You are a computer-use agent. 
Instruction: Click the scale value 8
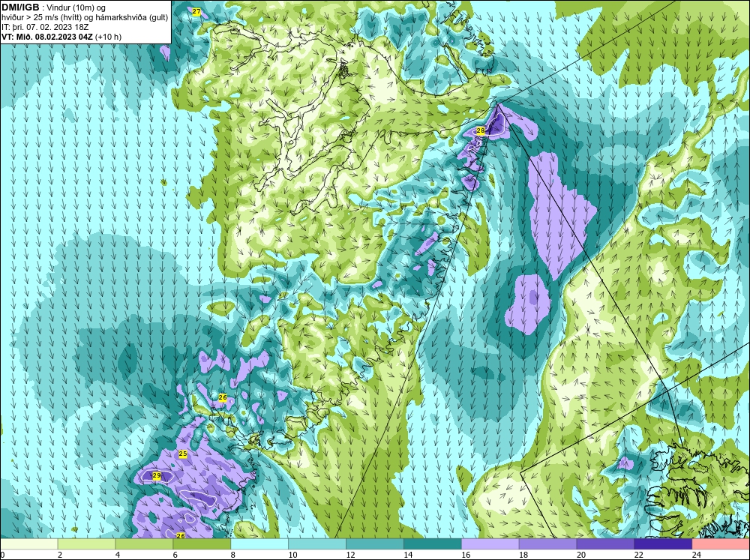[x=233, y=555]
